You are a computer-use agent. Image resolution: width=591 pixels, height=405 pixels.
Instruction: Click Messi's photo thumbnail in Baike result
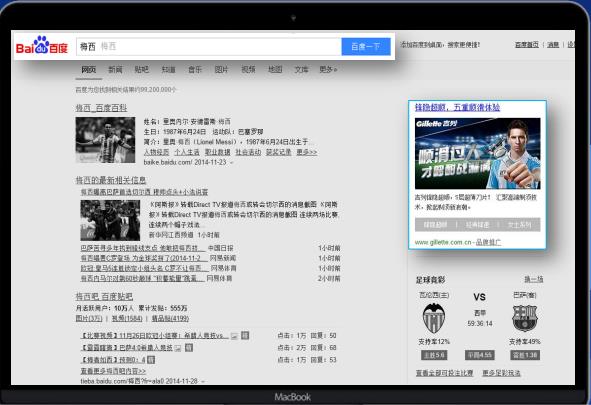point(105,140)
